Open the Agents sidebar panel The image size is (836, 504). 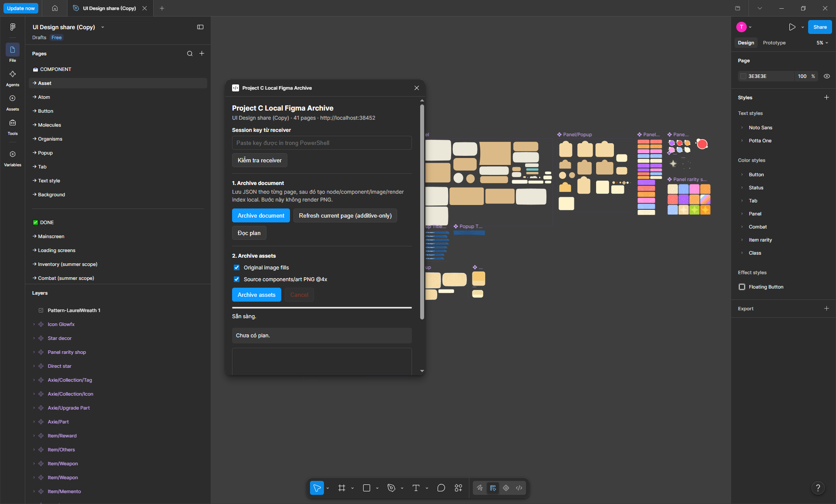13,78
